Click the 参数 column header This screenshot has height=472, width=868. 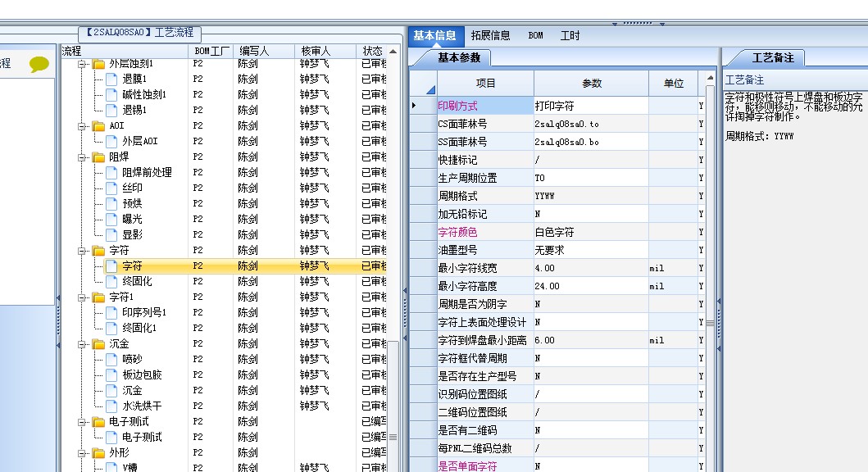pyautogui.click(x=591, y=84)
